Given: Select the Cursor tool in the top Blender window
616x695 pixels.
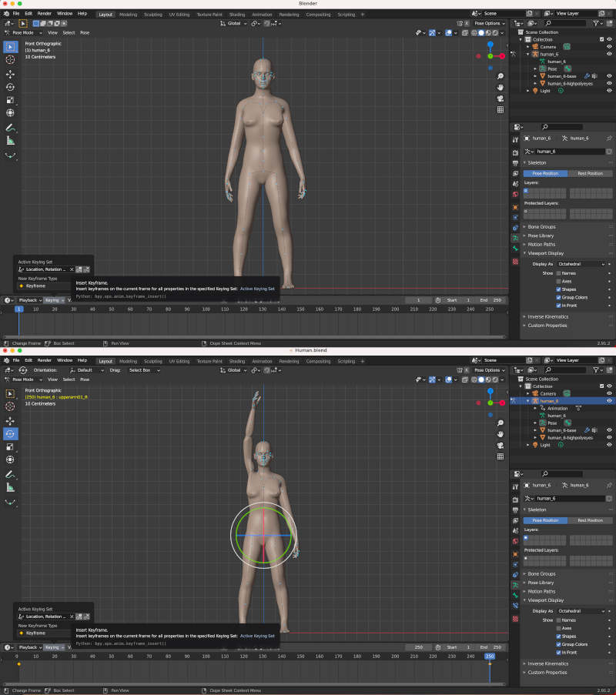Looking at the screenshot, I should tap(10, 60).
